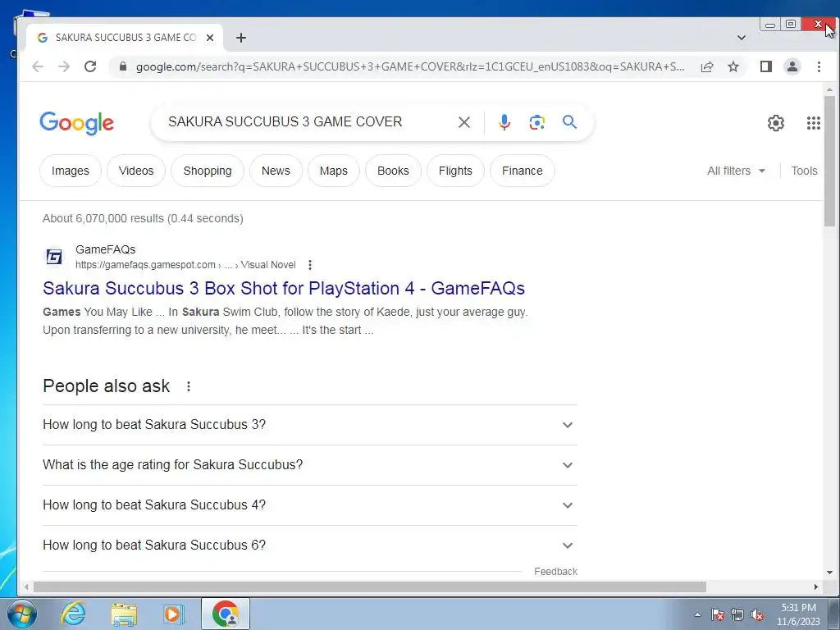The width and height of the screenshot is (840, 630).
Task: Search by image with the Google Lens icon
Action: [536, 122]
